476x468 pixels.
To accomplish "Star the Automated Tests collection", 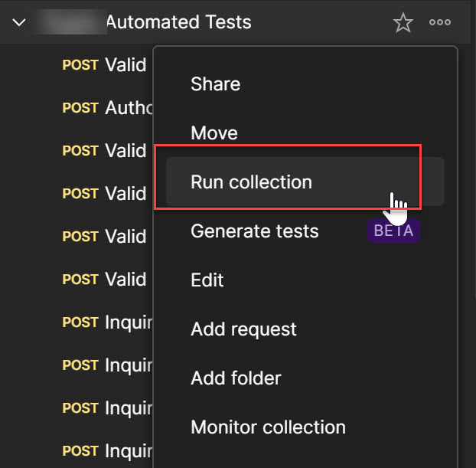I will click(x=403, y=23).
